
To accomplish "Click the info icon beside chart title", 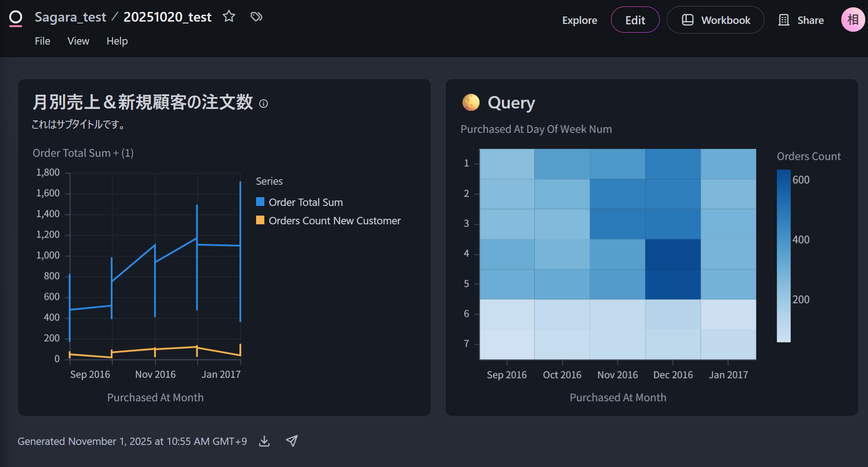I will [263, 104].
